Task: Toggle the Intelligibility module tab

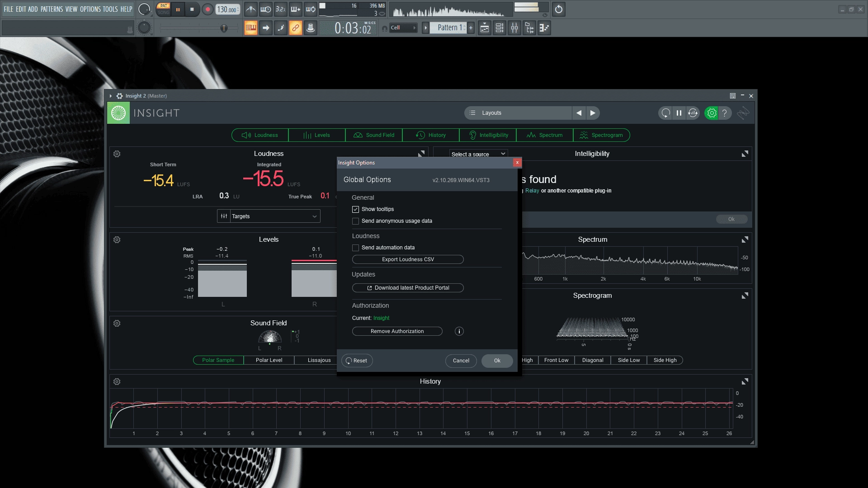Action: 488,135
